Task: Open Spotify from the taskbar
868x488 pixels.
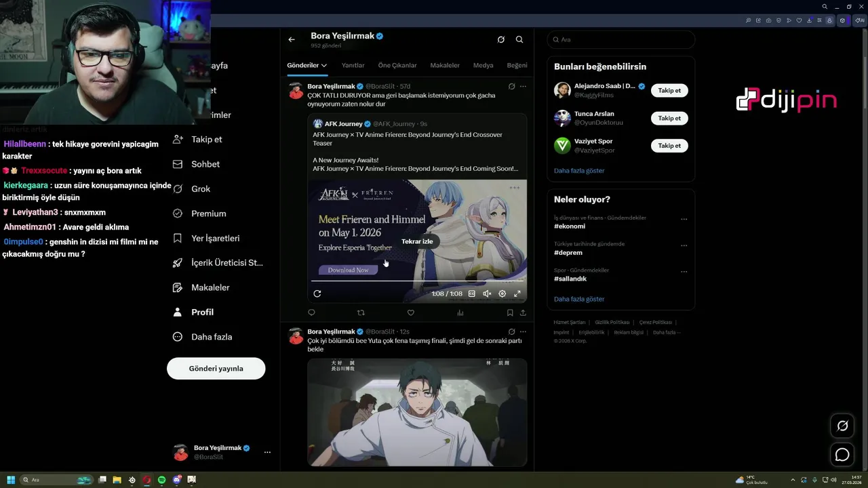Action: click(x=162, y=480)
